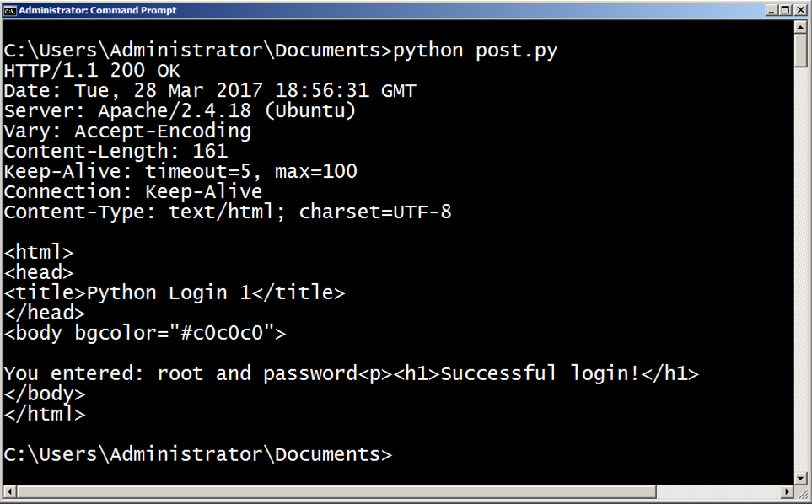Viewport: 812px width, 504px height.
Task: Click the 'HTTP/1.1 200 OK' response line
Action: tap(92, 71)
